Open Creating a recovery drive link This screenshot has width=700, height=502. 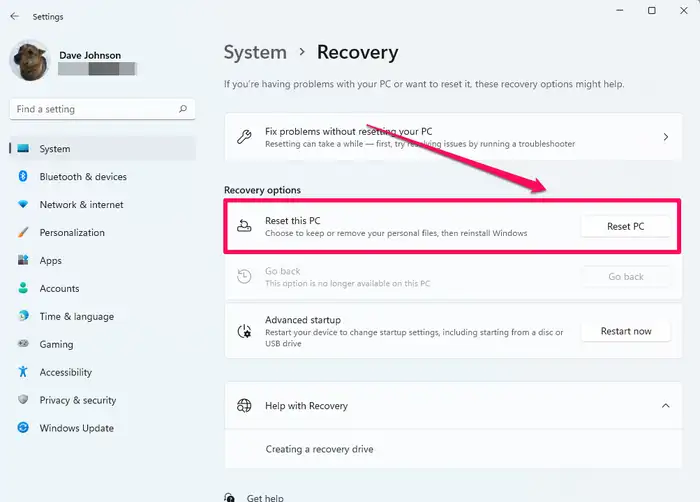319,449
